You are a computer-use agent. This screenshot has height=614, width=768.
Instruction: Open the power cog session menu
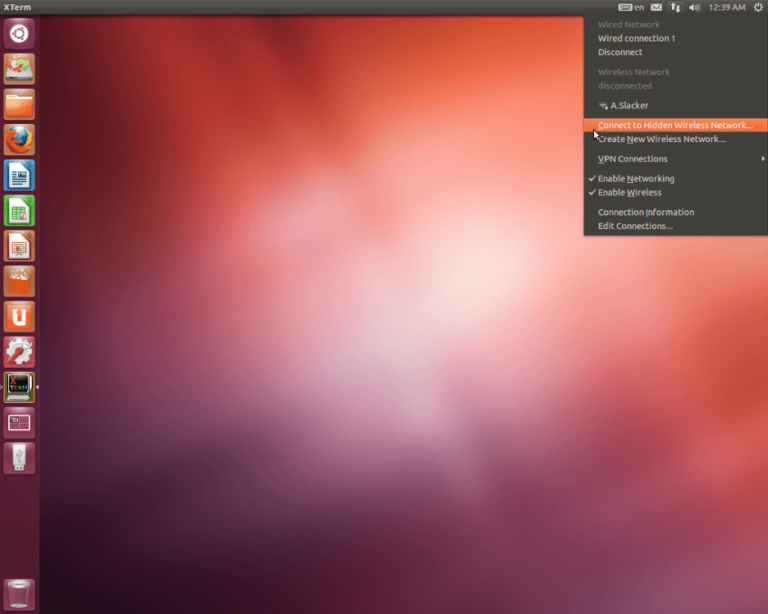tap(758, 7)
